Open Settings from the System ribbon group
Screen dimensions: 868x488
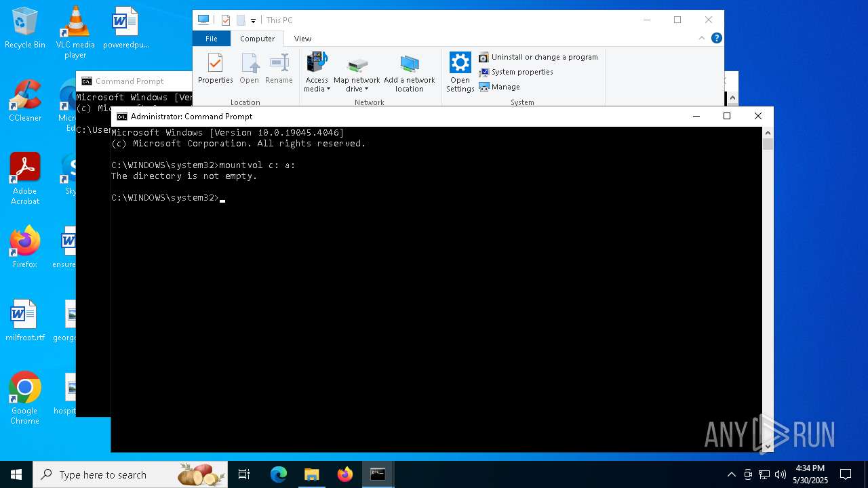pyautogui.click(x=460, y=72)
